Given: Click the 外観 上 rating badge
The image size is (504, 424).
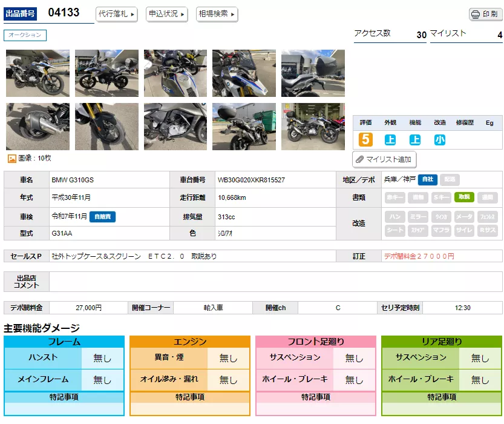Looking at the screenshot, I should pyautogui.click(x=390, y=140).
